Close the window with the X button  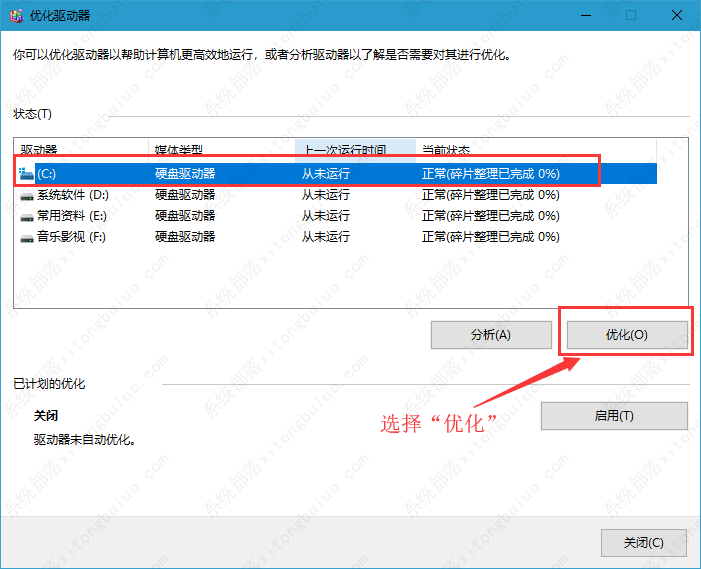(x=677, y=15)
